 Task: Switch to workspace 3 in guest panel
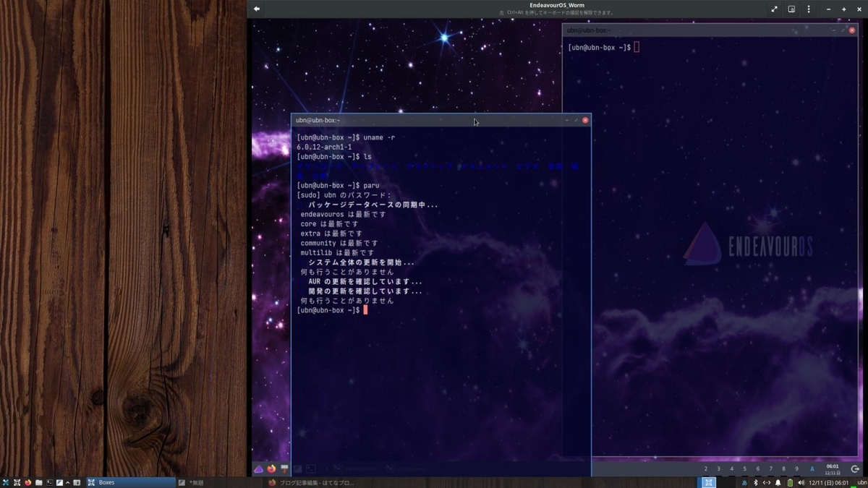click(718, 468)
